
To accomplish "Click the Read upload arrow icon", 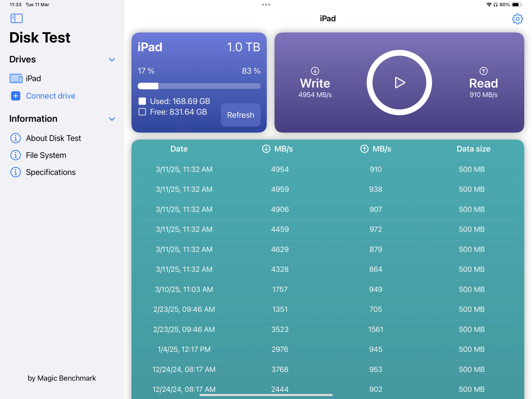I will pos(483,71).
